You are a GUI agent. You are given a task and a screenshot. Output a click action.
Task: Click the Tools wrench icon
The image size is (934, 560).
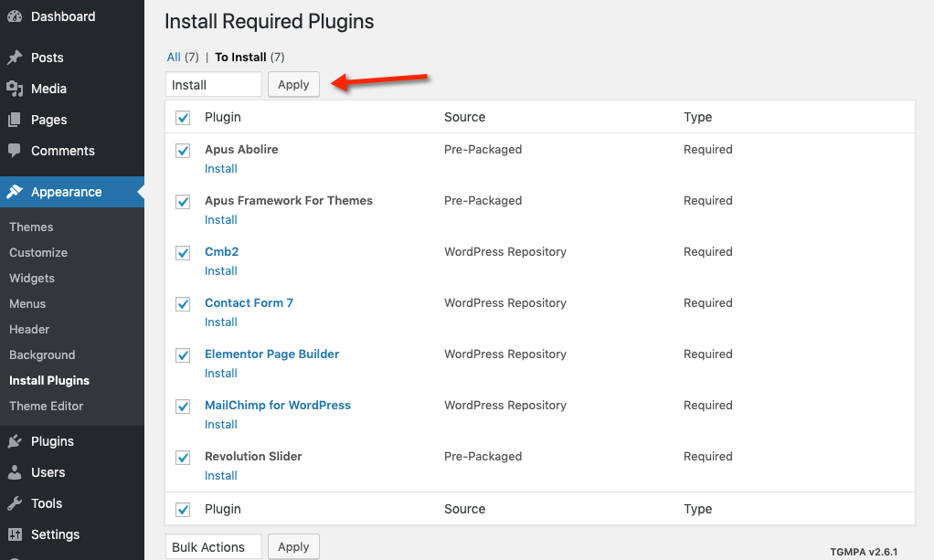[x=15, y=503]
